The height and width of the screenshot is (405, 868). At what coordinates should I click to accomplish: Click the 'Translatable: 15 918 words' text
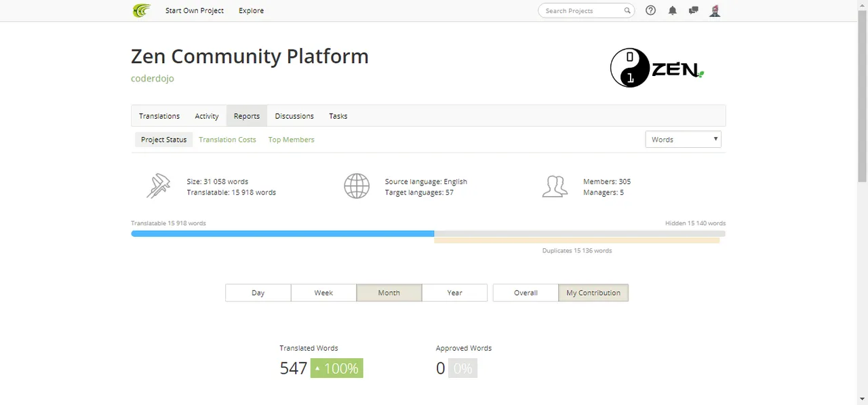(231, 193)
